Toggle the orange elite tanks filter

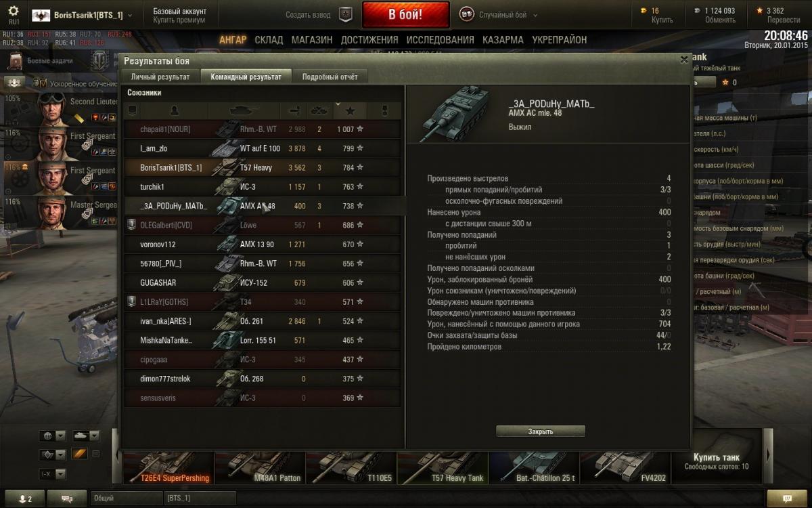coord(81,454)
